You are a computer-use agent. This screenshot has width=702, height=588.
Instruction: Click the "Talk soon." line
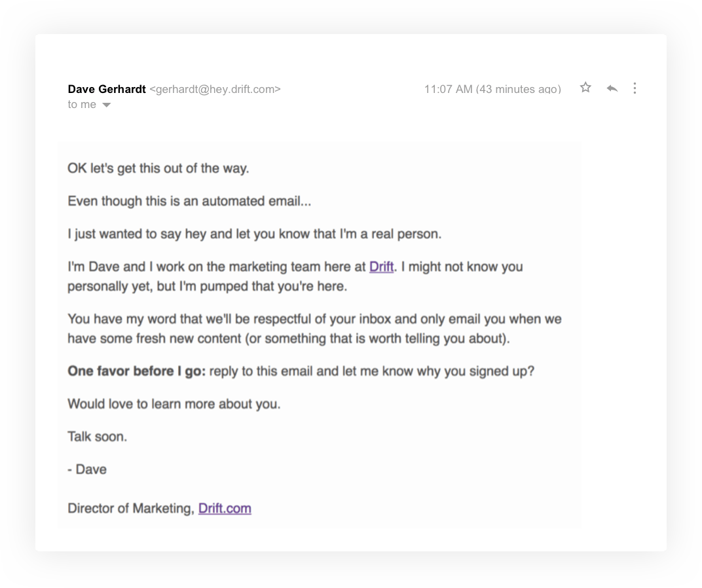(x=97, y=437)
